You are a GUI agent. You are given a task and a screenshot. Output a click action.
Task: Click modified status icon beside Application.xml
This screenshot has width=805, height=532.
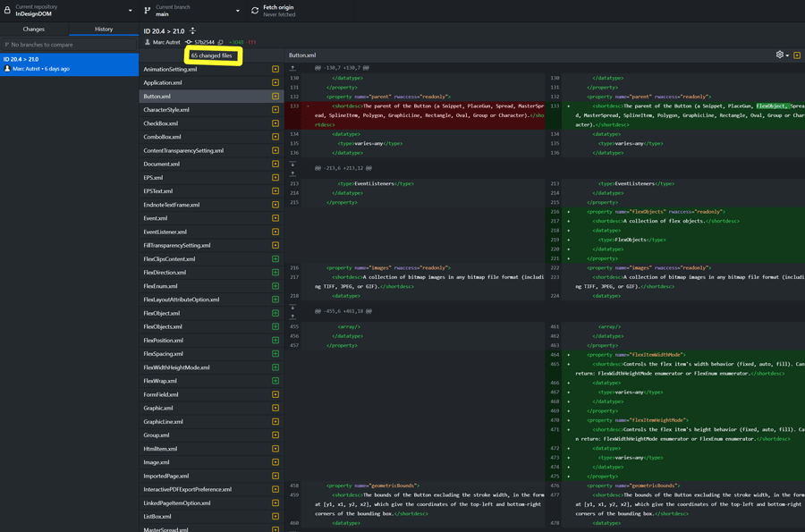(275, 82)
